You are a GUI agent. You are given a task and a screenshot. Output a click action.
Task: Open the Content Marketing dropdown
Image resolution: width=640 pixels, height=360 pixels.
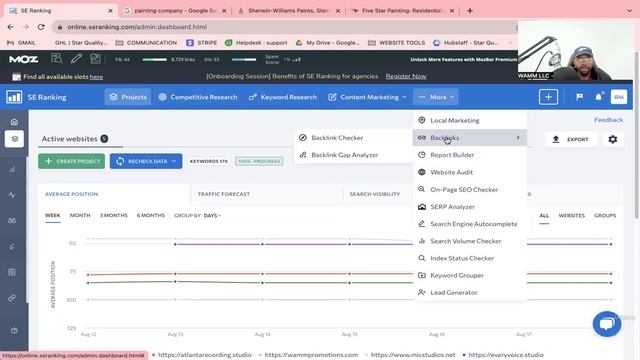coord(367,97)
